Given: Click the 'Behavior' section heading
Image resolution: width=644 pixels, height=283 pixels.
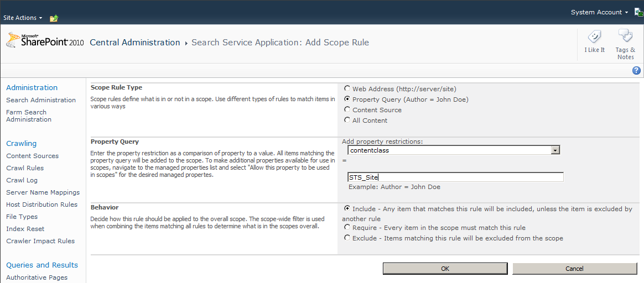Looking at the screenshot, I should coord(105,207).
